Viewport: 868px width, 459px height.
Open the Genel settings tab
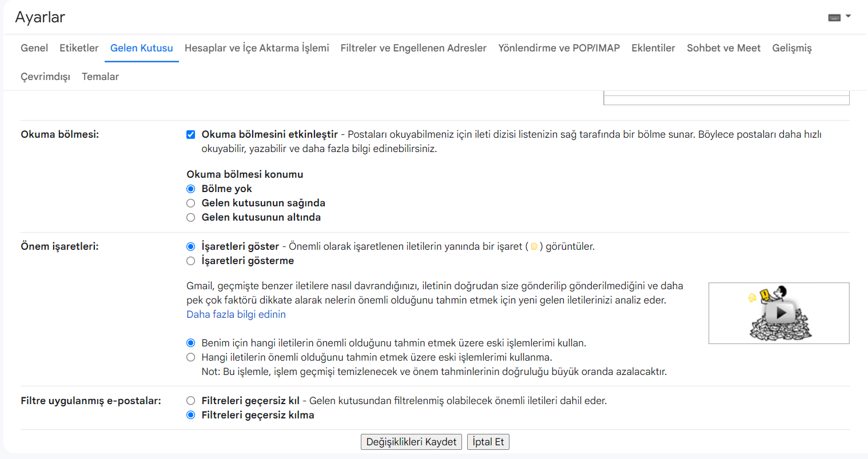(x=34, y=48)
